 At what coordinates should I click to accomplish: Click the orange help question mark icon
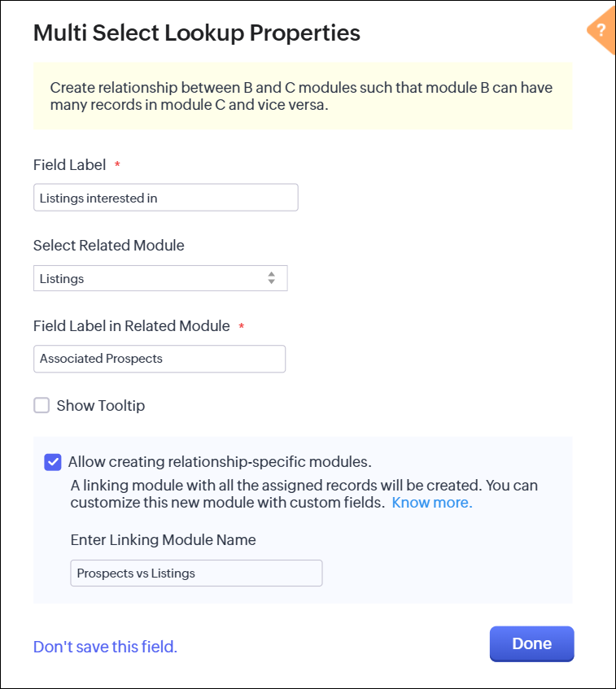point(601,31)
